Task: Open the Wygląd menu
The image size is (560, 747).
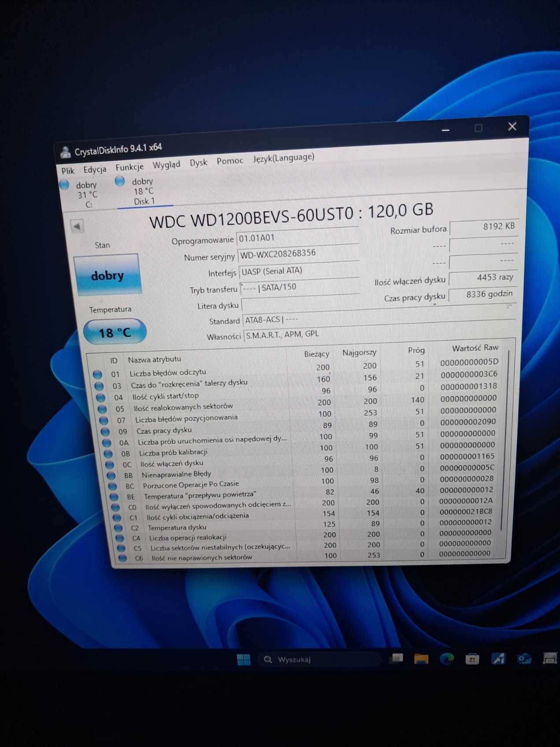Action: pyautogui.click(x=166, y=165)
